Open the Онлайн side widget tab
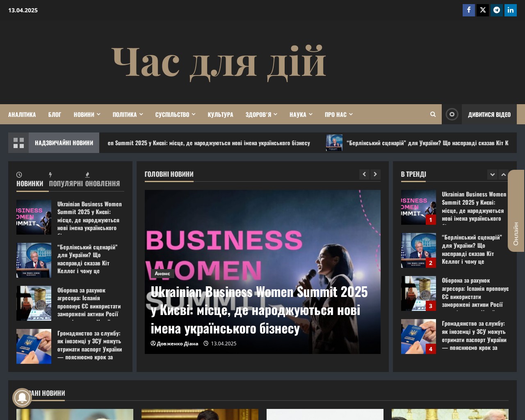Image resolution: width=525 pixels, height=420 pixels. pos(516,210)
